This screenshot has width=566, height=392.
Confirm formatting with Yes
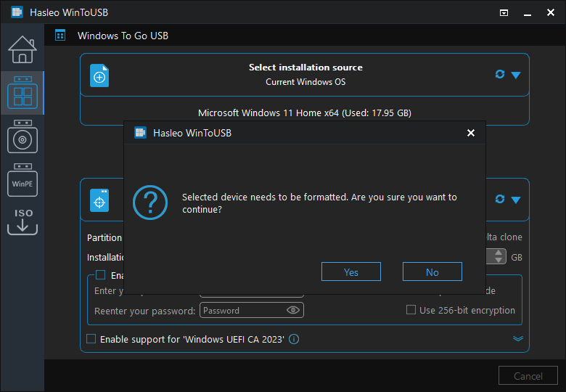(x=351, y=271)
